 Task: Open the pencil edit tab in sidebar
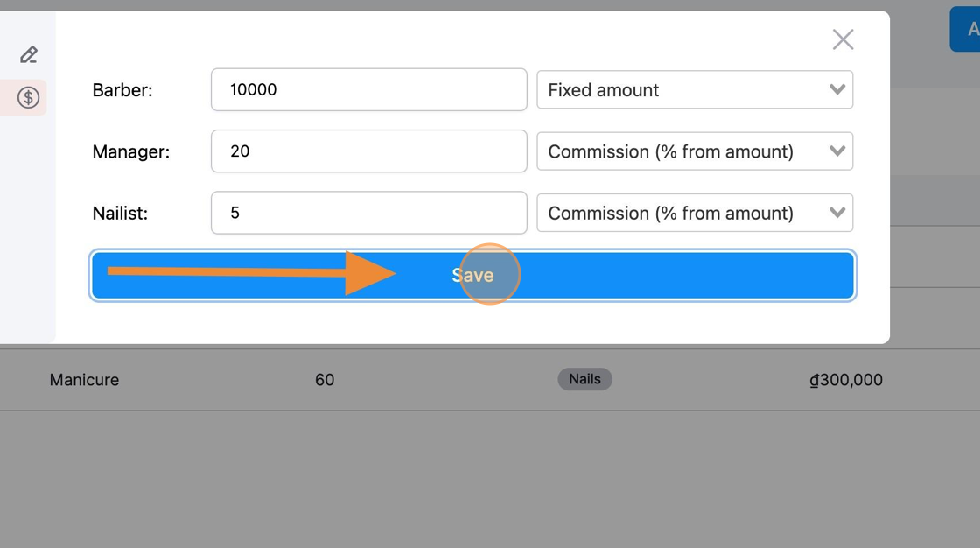coord(29,55)
